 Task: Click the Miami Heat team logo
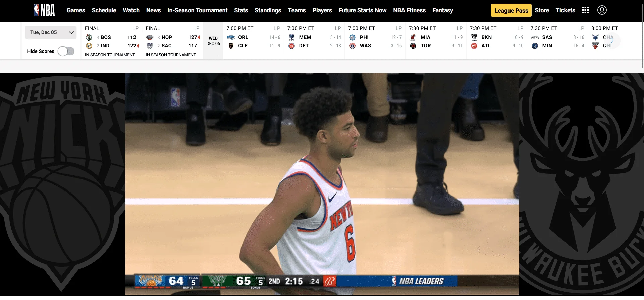[413, 37]
